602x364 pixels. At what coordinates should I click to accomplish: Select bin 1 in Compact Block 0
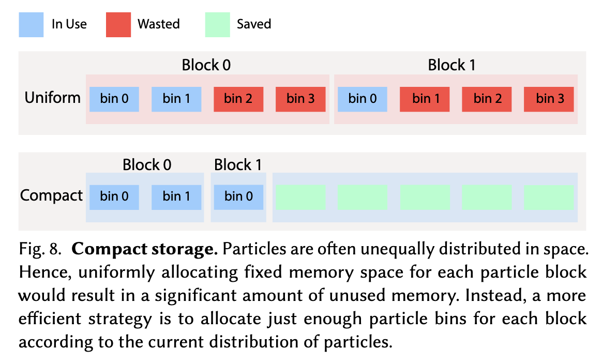tap(176, 198)
